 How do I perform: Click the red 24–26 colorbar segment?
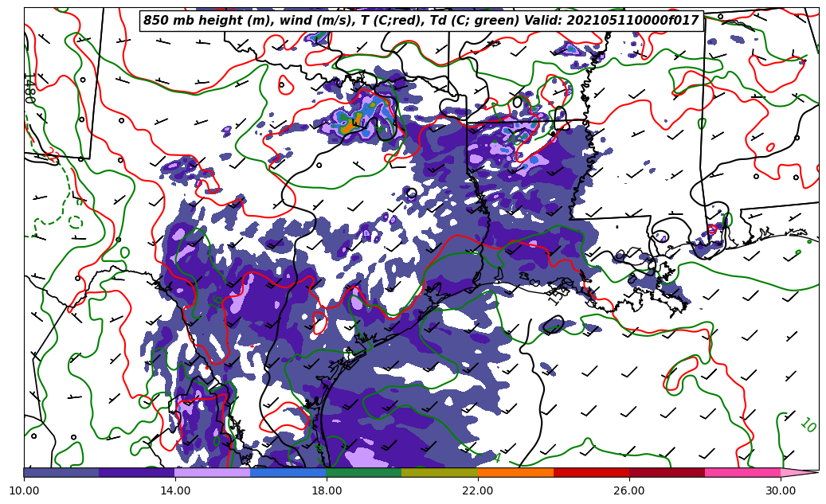click(592, 472)
